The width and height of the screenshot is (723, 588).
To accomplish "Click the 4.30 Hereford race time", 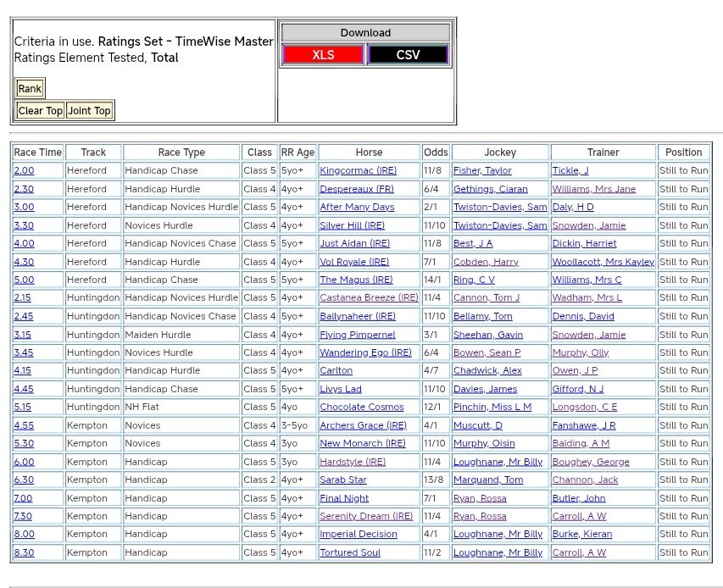I will click(24, 262).
